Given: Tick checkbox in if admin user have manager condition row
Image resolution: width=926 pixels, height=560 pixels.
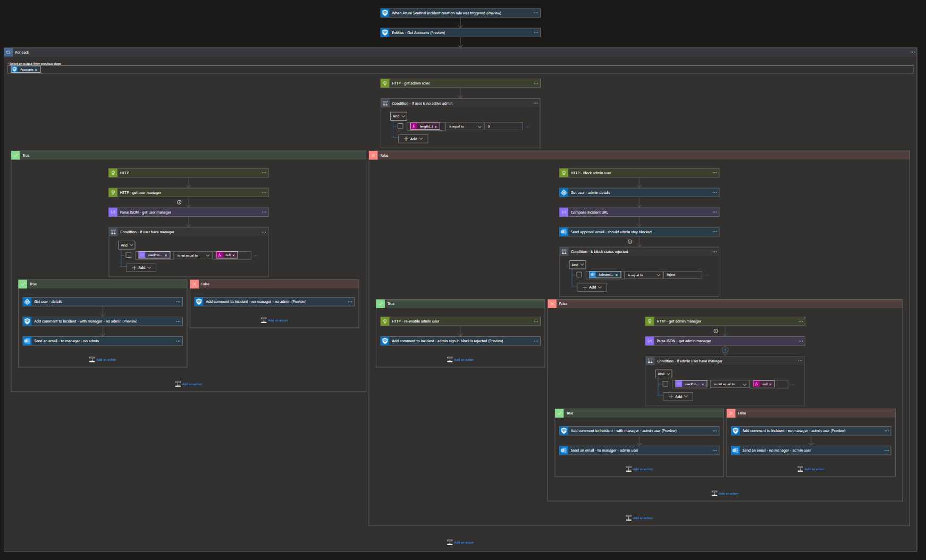Looking at the screenshot, I should click(665, 384).
